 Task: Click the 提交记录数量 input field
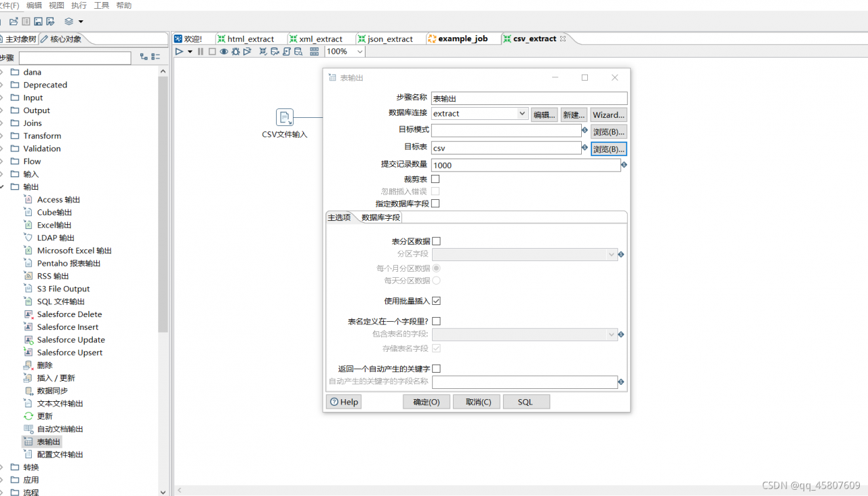click(x=526, y=165)
